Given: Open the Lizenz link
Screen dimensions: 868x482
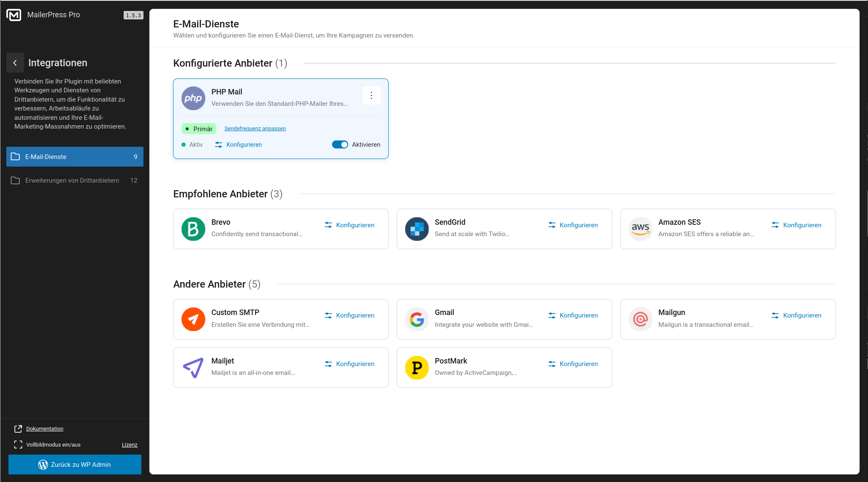Looking at the screenshot, I should pyautogui.click(x=130, y=444).
